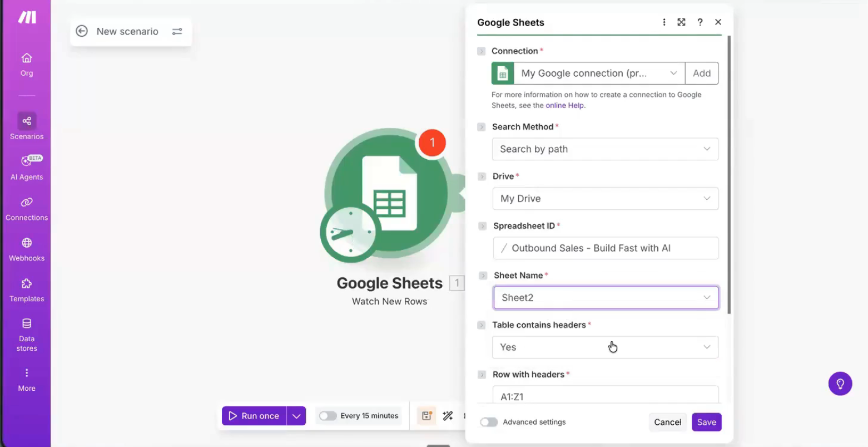Open the Sheet Name dropdown
Viewport: 868px width, 447px height.
pyautogui.click(x=606, y=298)
